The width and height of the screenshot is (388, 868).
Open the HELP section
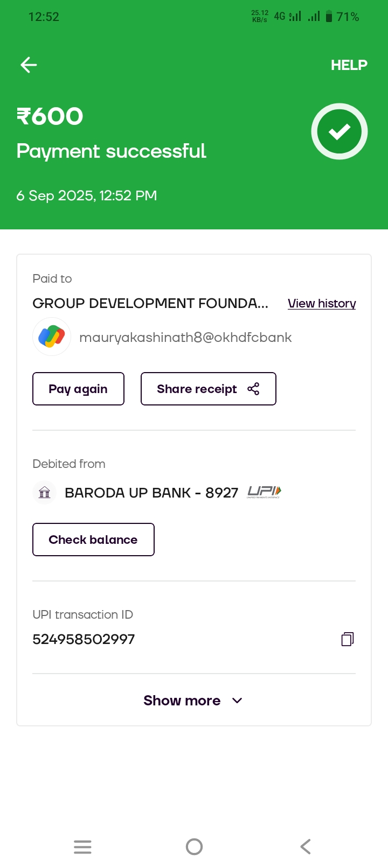pos(349,65)
